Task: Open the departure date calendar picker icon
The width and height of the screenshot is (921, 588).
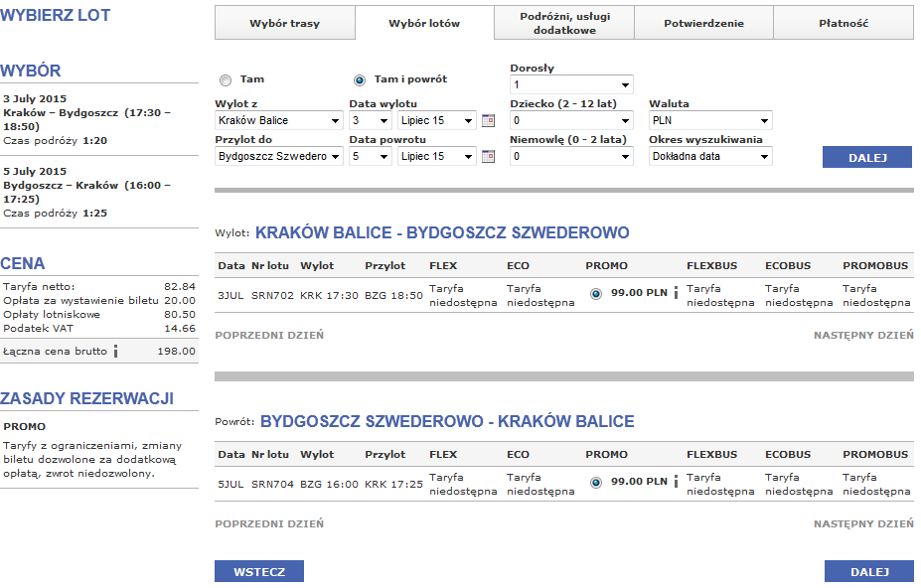Action: [488, 121]
